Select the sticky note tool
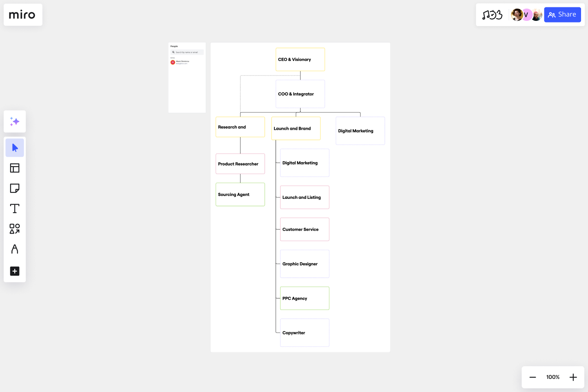Image resolution: width=588 pixels, height=392 pixels. (x=15, y=188)
